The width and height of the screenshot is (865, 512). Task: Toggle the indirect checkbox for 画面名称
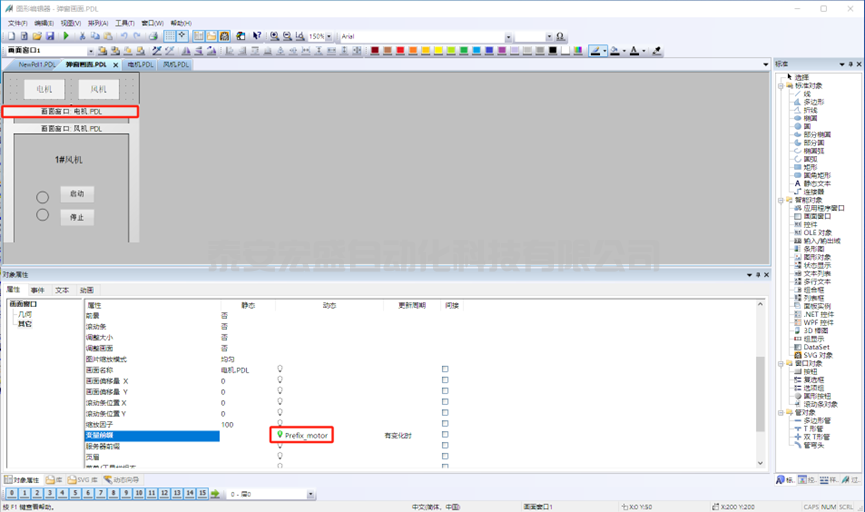(445, 369)
